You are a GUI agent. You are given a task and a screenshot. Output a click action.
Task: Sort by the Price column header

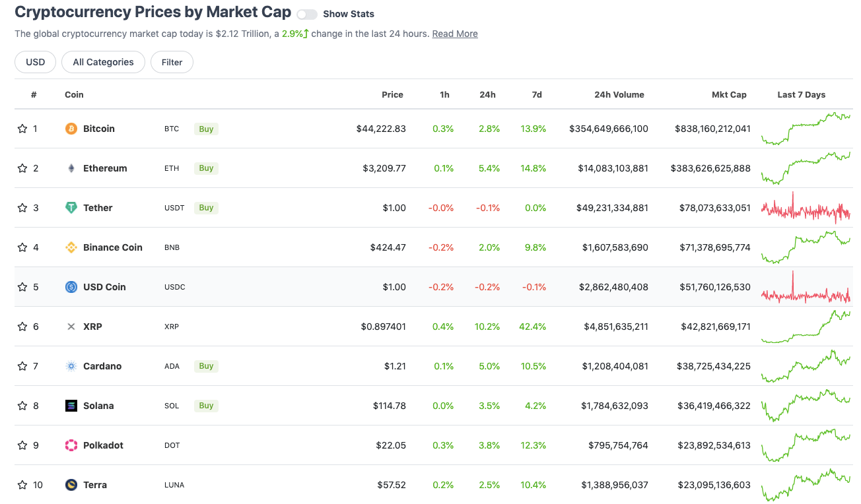[x=392, y=94]
